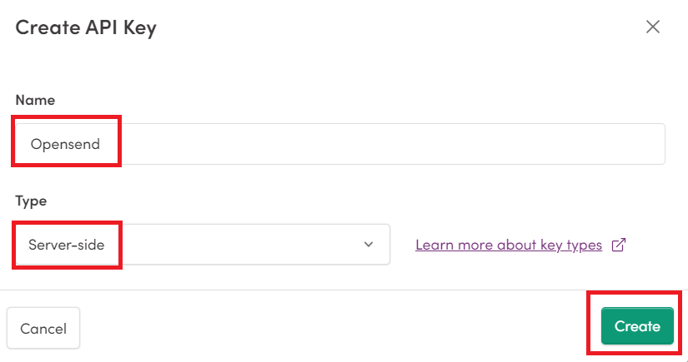
Task: Choose Cancel at the dialog footer
Action: coord(43,328)
